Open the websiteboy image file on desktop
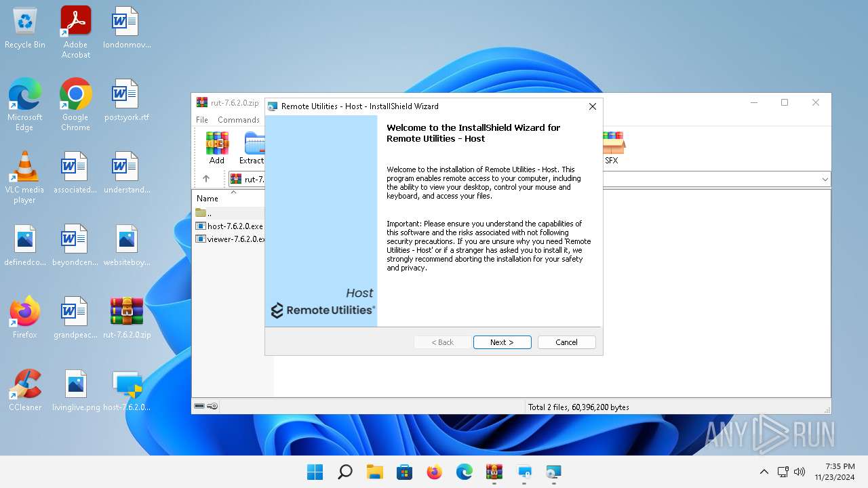 [127, 246]
